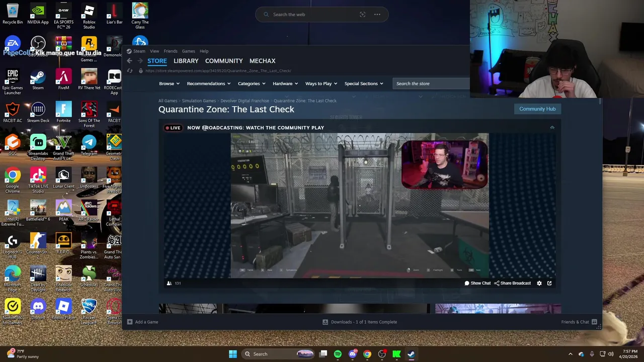
Task: Launch PEAK game desktop icon
Action: [63, 212]
